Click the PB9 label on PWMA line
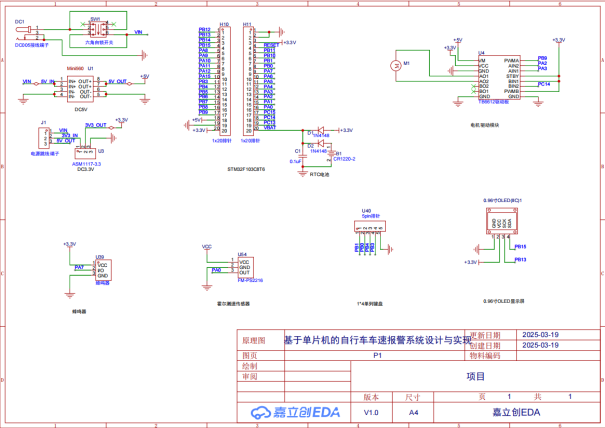 [542, 58]
